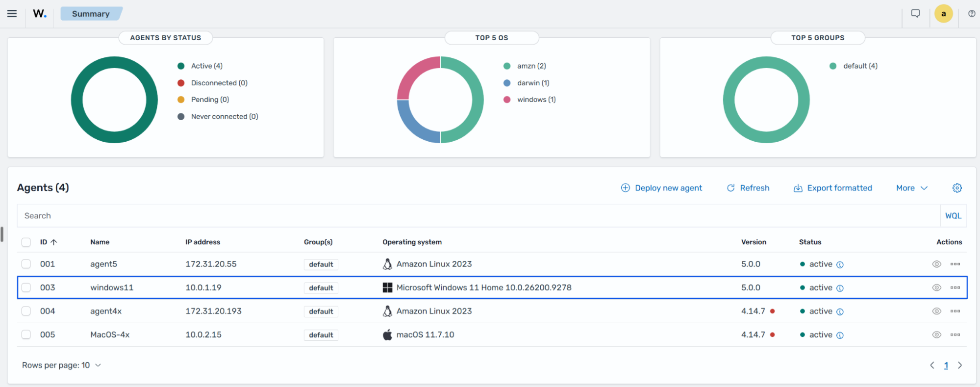Viewport: 980px width, 387px height.
Task: Show status info icon for MacOS-4x
Action: [840, 335]
